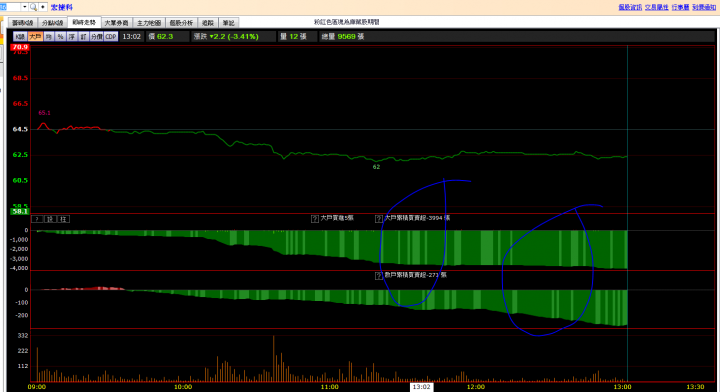Toggle the % display button

click(60, 37)
